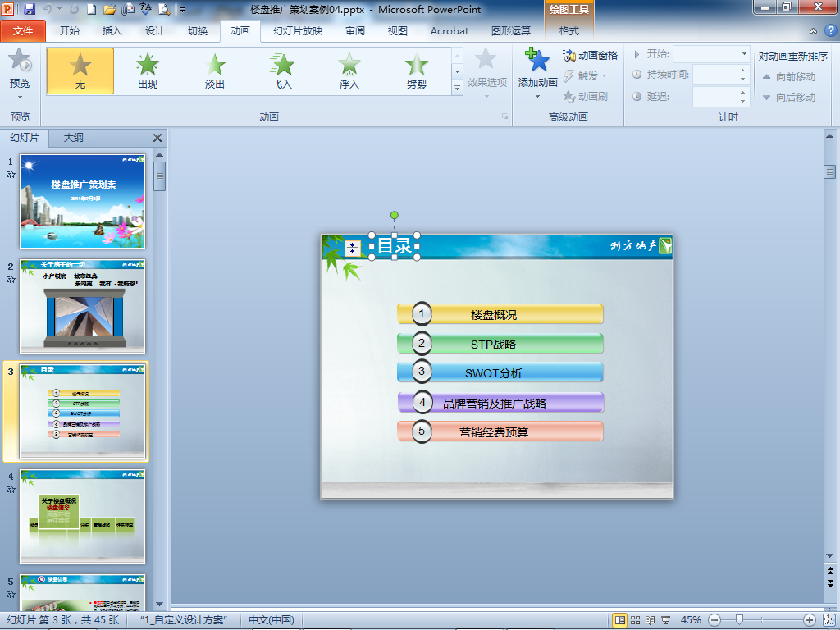Screen dimensions: 840x630
Task: Minimize the ribbon with the caret icon
Action: pyautogui.click(x=813, y=31)
